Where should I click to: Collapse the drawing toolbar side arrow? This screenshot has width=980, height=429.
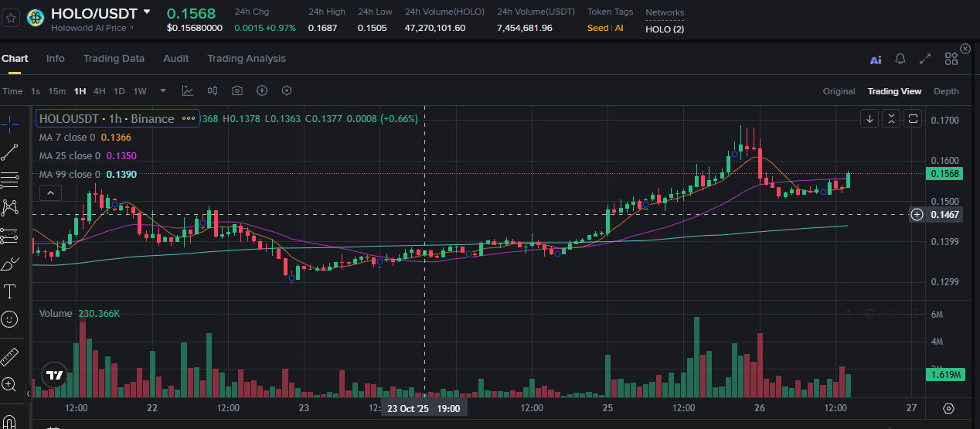pos(29,394)
